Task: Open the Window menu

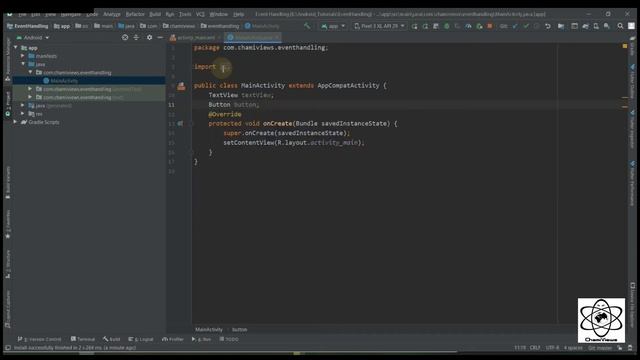Action: pyautogui.click(x=219, y=14)
